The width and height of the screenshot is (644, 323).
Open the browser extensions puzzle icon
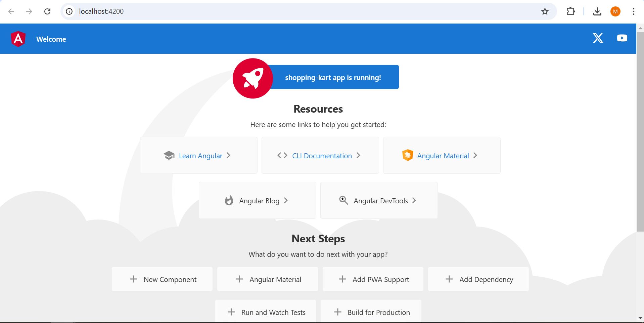pyautogui.click(x=570, y=11)
